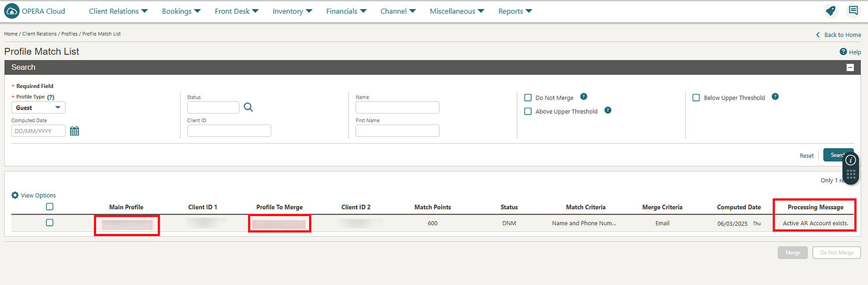This screenshot has width=868, height=285.
Task: Select the result row checkbox
Action: (50, 222)
